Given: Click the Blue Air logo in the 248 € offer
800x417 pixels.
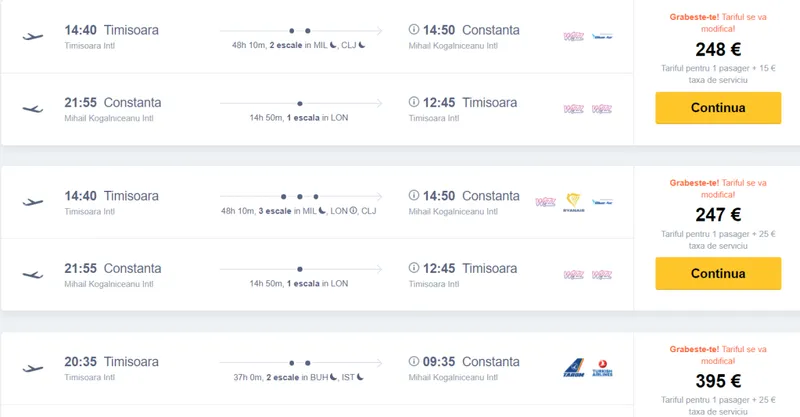Looking at the screenshot, I should tap(602, 36).
